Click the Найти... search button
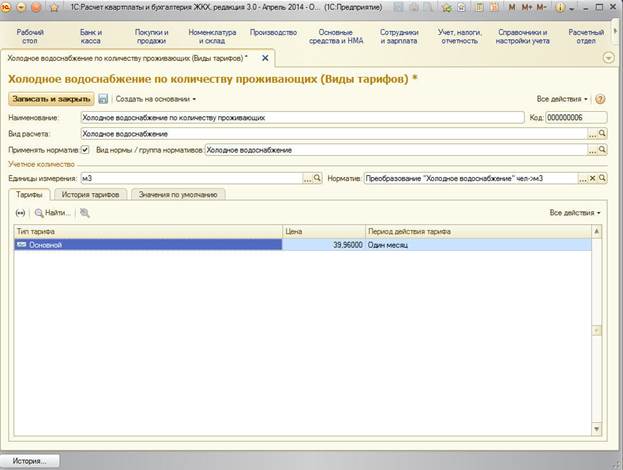 (x=53, y=213)
